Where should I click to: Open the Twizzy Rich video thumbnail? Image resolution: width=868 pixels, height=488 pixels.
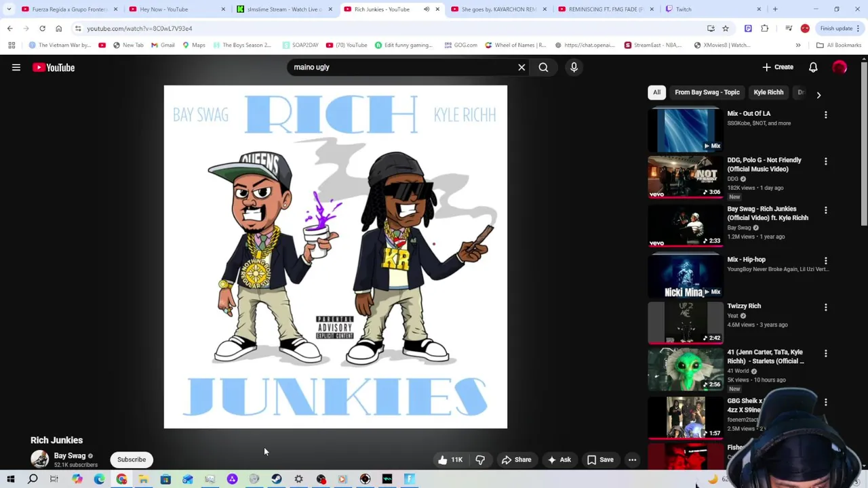[x=686, y=323]
